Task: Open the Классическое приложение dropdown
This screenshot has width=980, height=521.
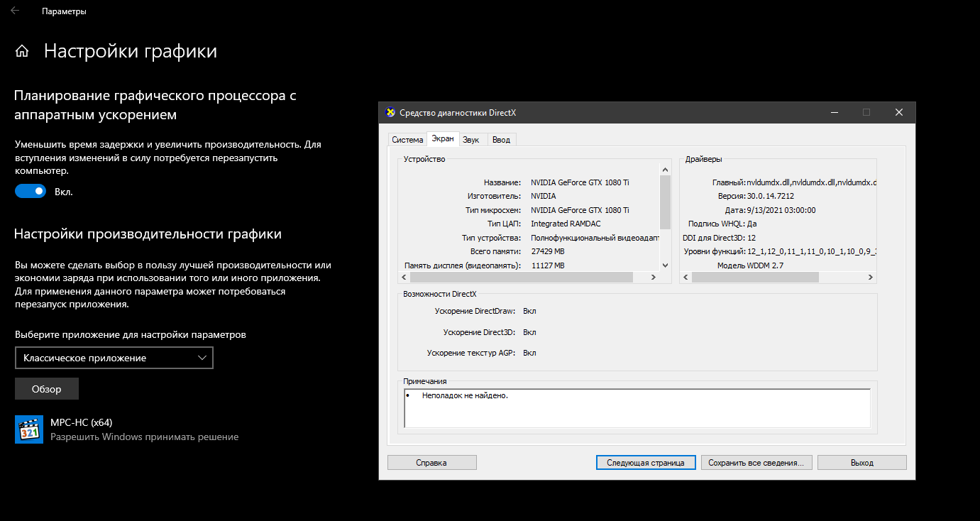Action: point(114,358)
